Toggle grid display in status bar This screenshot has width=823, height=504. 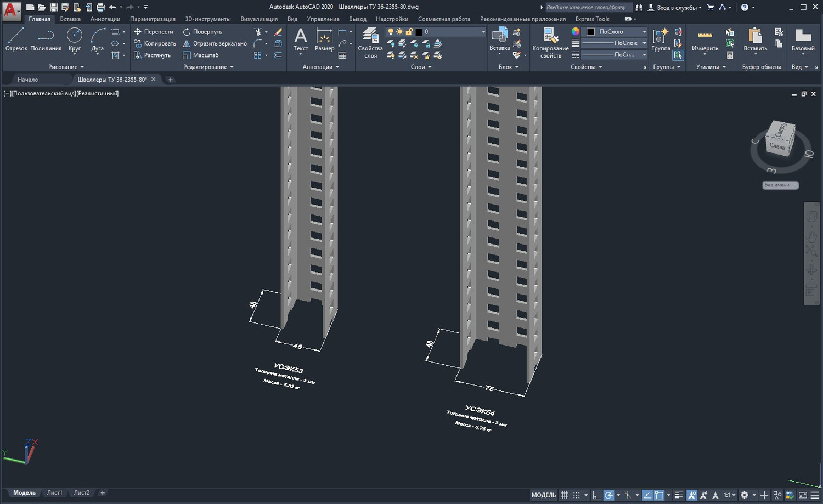pyautogui.click(x=564, y=495)
